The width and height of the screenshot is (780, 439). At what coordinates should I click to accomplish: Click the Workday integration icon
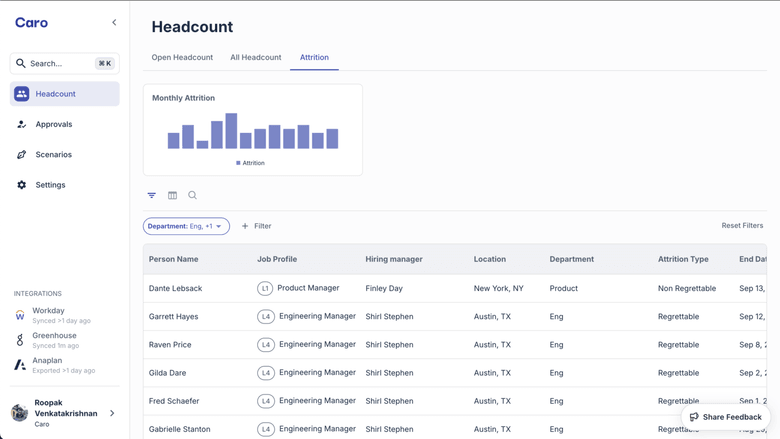pyautogui.click(x=20, y=315)
